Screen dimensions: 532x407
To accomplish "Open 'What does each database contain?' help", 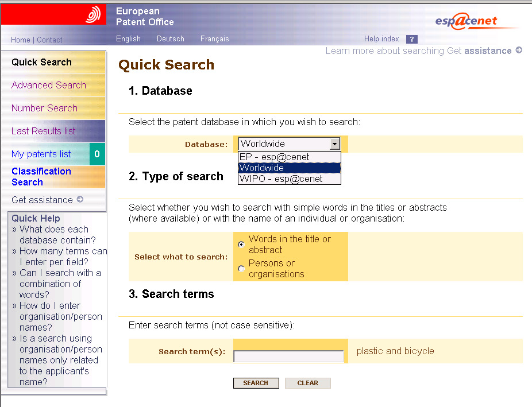I will click(57, 235).
